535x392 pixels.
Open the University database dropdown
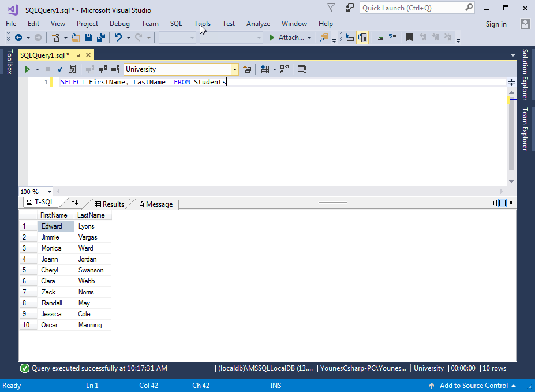[x=234, y=69]
